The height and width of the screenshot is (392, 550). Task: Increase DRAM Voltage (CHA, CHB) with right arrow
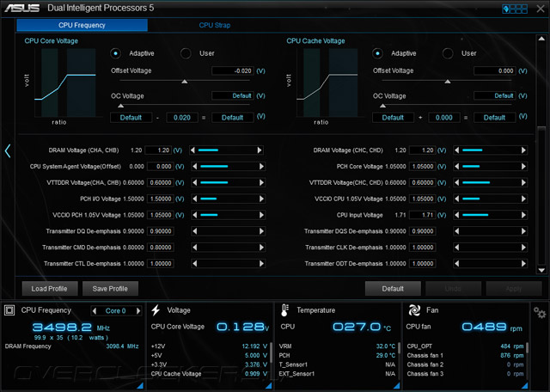(x=260, y=150)
